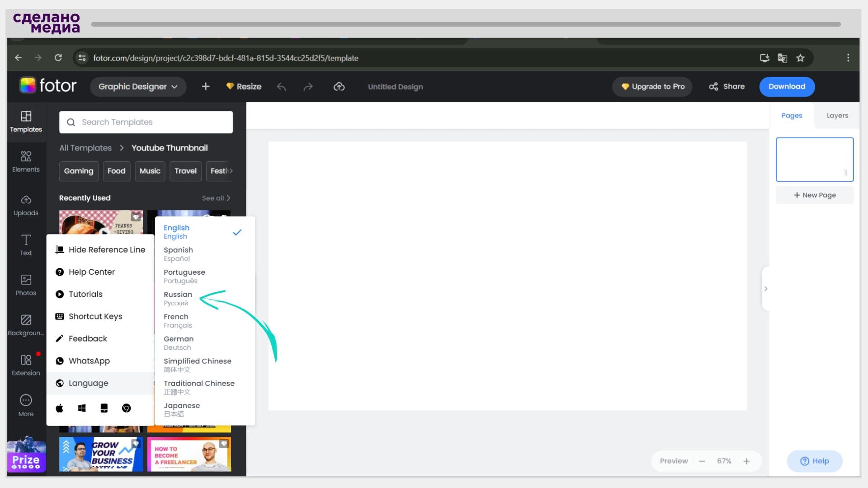Collapse the right panel with chevron

[x=766, y=289]
